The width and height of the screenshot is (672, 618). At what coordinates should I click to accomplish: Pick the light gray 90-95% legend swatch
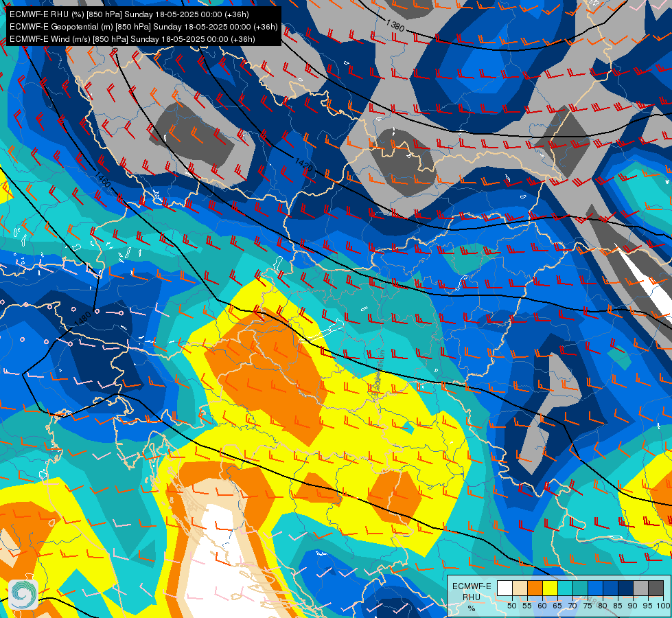pyautogui.click(x=640, y=588)
